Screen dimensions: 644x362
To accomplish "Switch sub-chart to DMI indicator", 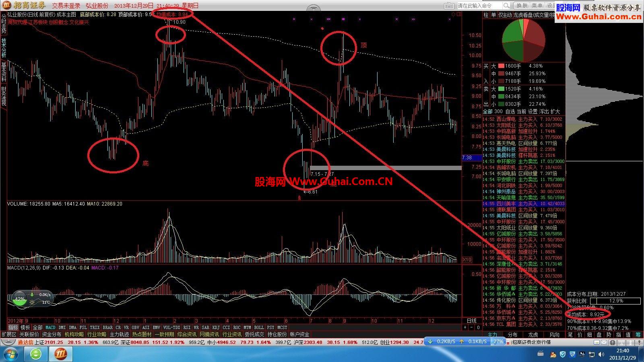I will pyautogui.click(x=62, y=328).
